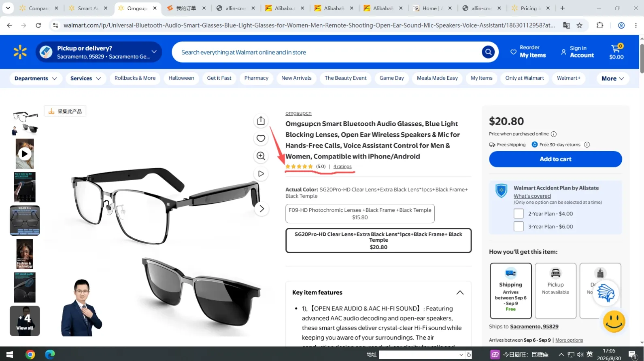The height and width of the screenshot is (361, 644).
Task: Open Pickup or delivery location selector
Action: tap(99, 52)
